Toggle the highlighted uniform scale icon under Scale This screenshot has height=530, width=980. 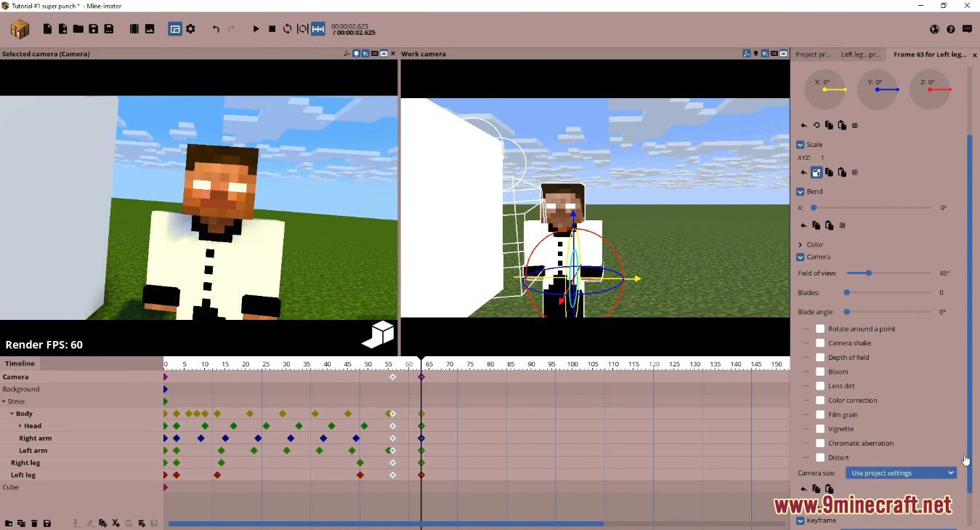817,172
